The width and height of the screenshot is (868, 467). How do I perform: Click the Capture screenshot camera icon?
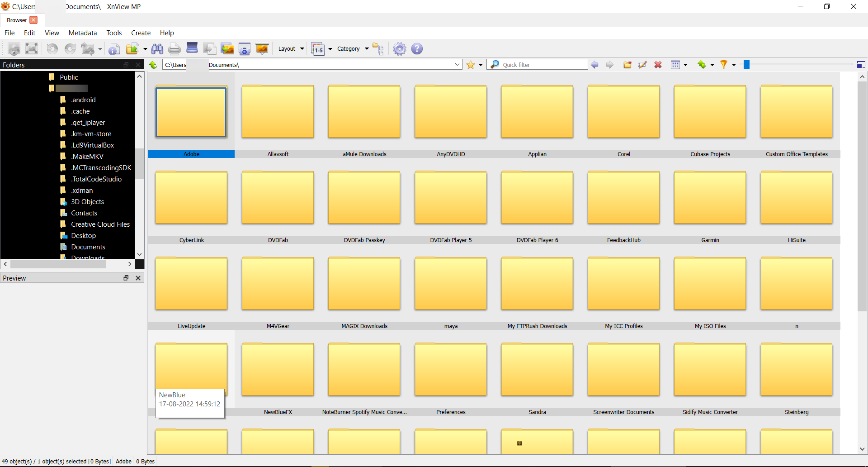click(245, 49)
